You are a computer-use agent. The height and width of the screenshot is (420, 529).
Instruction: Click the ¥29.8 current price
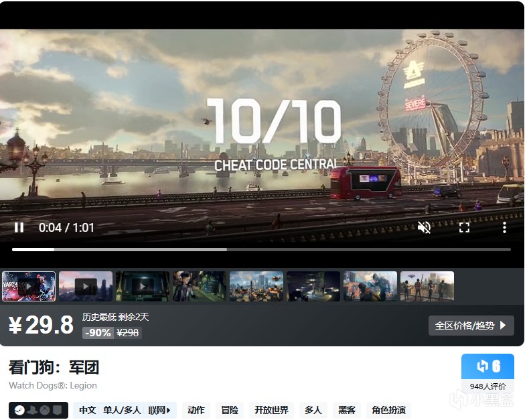pyautogui.click(x=41, y=325)
